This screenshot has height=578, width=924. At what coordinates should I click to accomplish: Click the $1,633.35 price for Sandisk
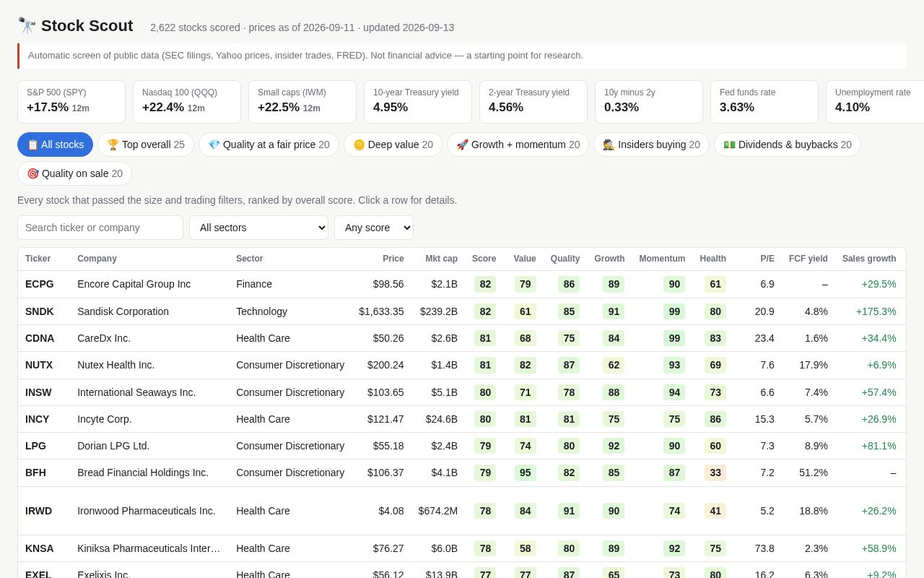click(x=381, y=311)
